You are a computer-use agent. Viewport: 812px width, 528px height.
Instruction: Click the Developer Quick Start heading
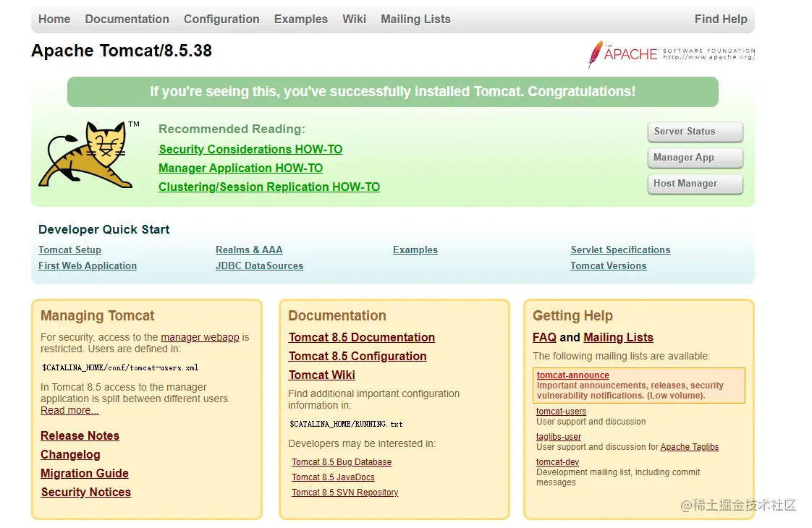(x=104, y=229)
